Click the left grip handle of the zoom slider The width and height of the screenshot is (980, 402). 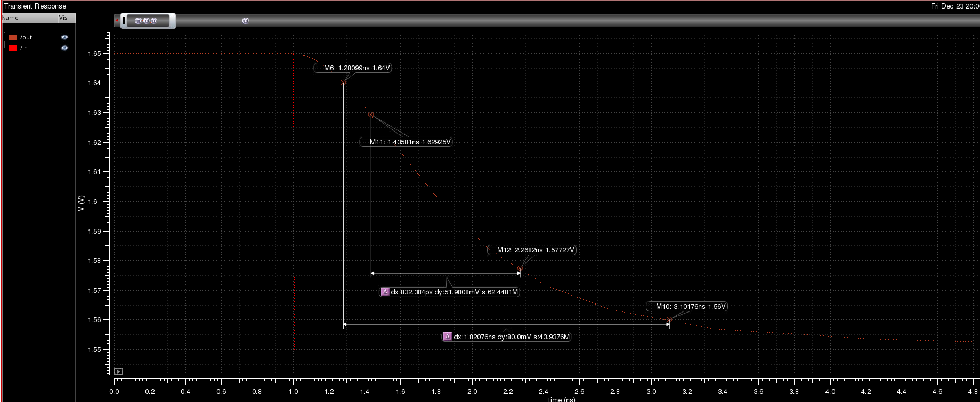[124, 21]
